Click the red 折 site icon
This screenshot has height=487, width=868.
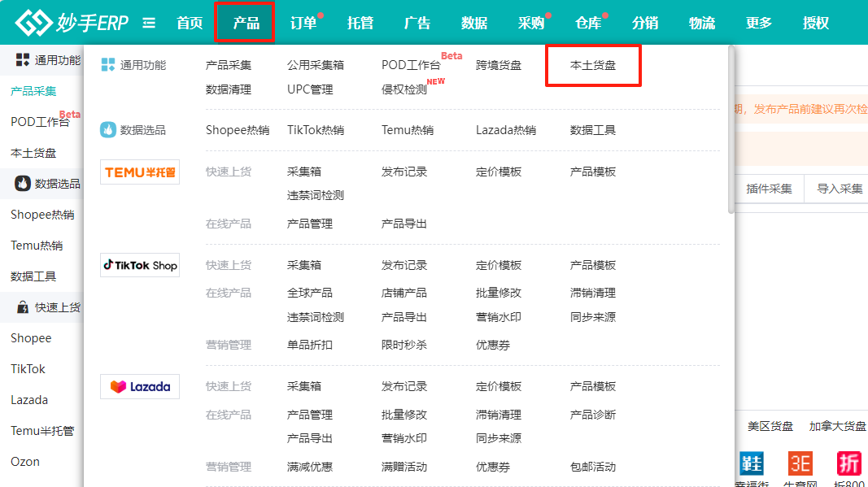[x=849, y=463]
